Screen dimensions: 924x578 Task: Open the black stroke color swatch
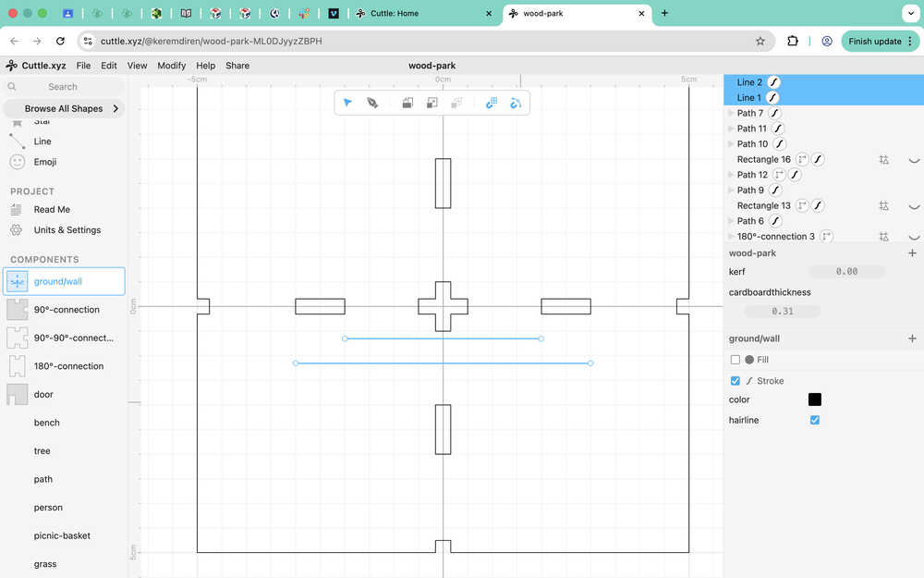(814, 400)
